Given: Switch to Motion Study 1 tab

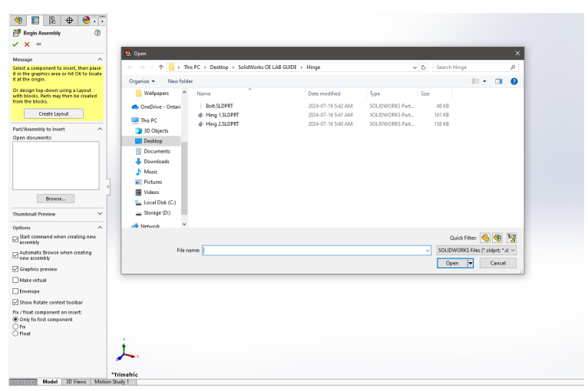Looking at the screenshot, I should pyautogui.click(x=112, y=382).
